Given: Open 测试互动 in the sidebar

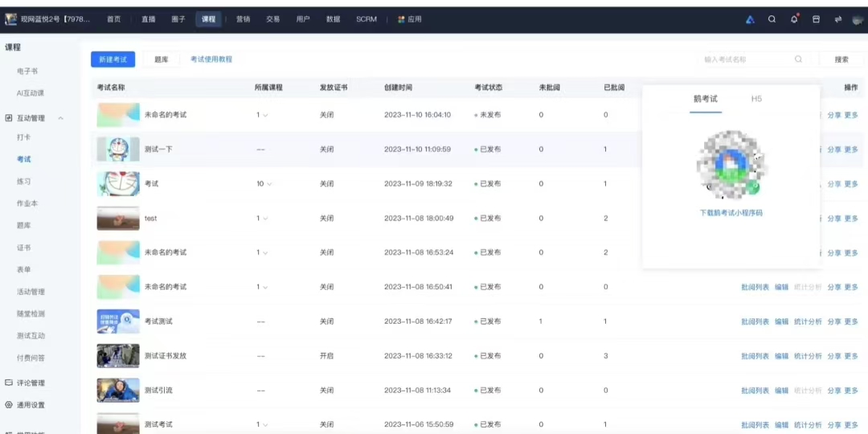Looking at the screenshot, I should [31, 335].
